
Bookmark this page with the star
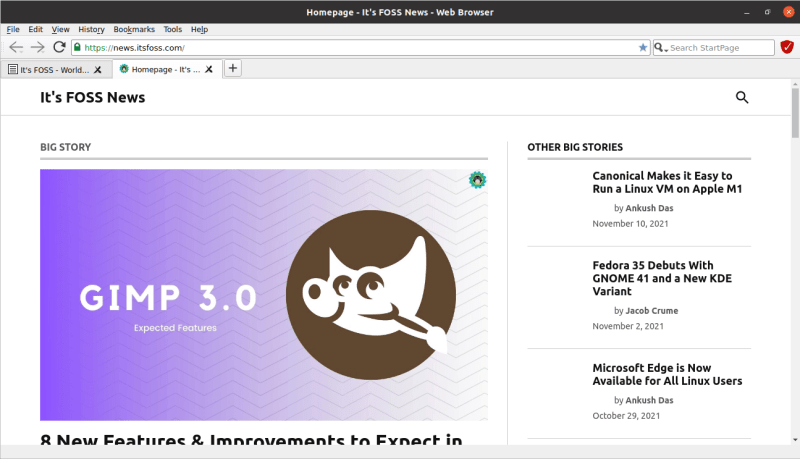(643, 47)
